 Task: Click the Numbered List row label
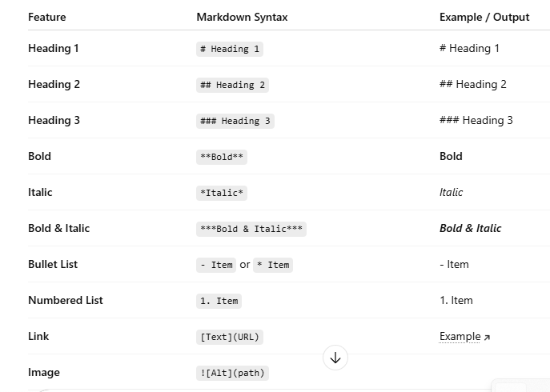click(x=66, y=301)
